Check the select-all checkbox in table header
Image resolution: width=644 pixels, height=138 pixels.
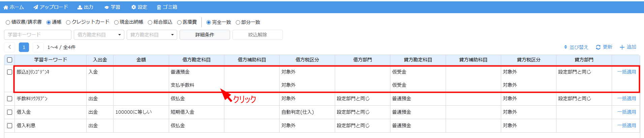point(9,60)
